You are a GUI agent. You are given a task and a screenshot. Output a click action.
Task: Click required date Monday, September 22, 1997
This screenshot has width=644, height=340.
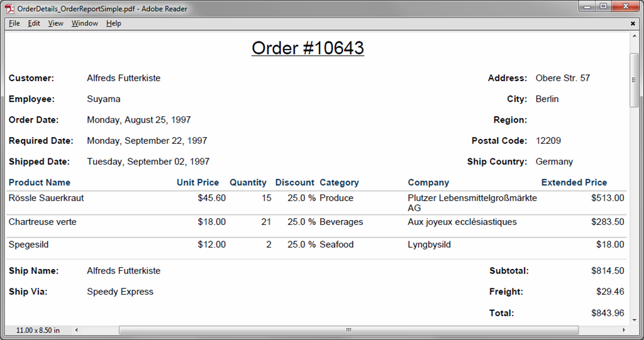click(x=147, y=141)
